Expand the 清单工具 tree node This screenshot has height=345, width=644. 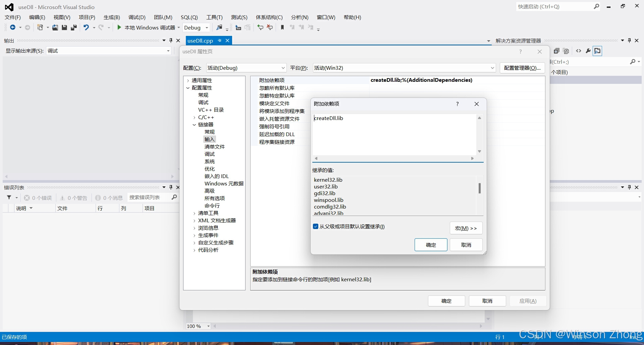[x=194, y=213]
